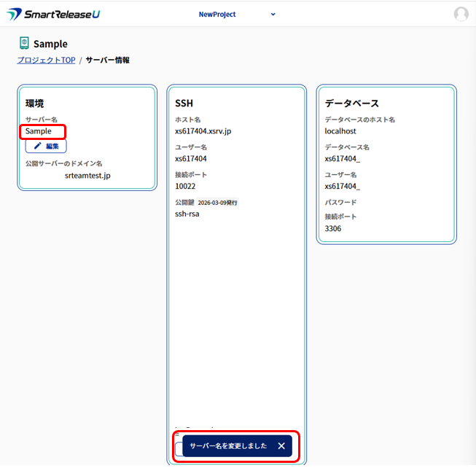Viewport: 476px width, 468px height.
Task: Open the user avatar menu
Action: coord(461,15)
